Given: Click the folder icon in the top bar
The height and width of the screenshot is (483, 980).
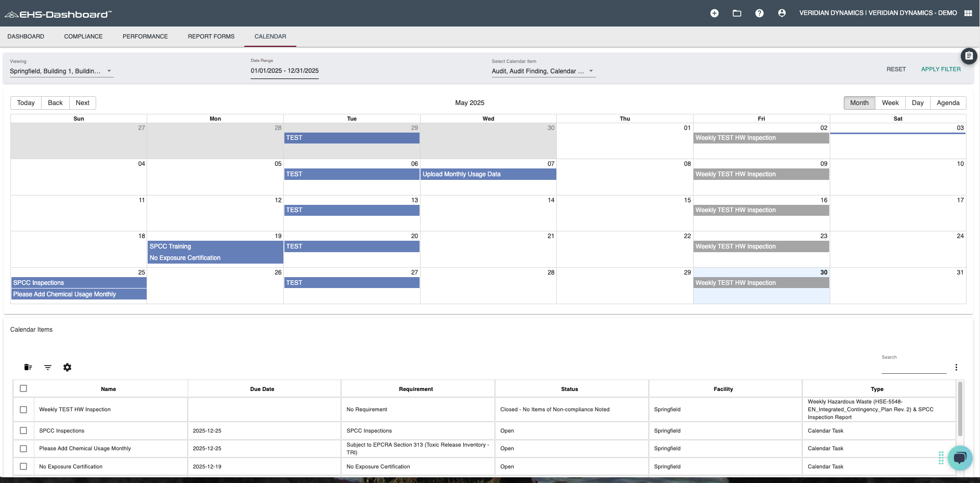Looking at the screenshot, I should (737, 13).
